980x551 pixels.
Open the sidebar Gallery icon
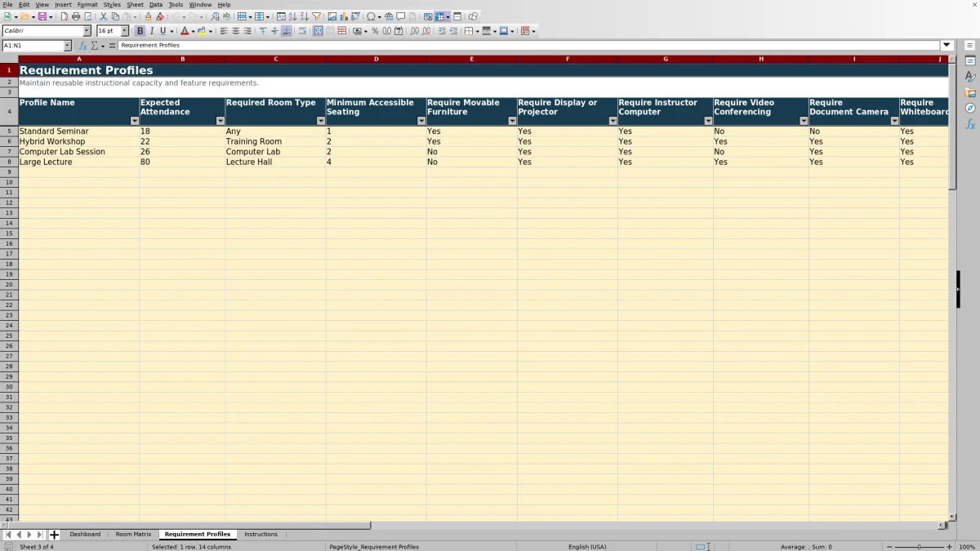pos(970,92)
